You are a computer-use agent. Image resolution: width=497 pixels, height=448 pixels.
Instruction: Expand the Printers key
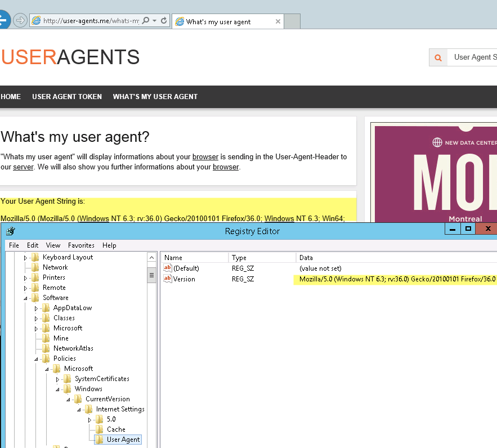click(26, 278)
